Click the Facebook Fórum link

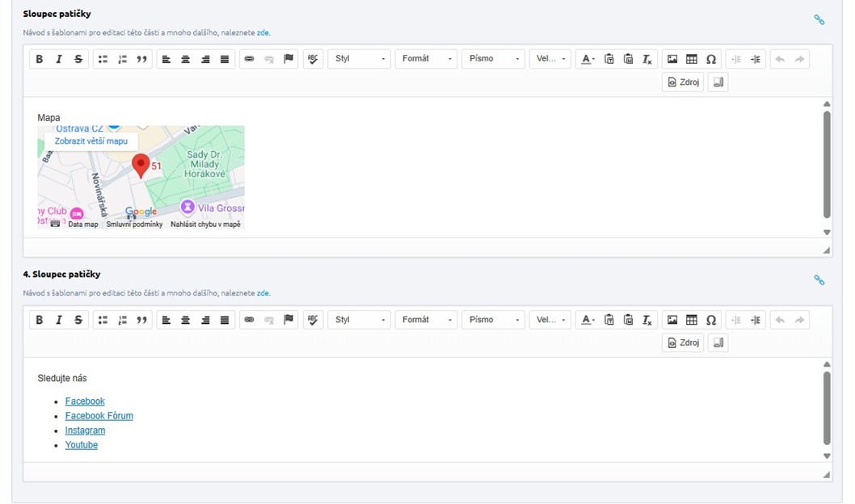click(99, 416)
